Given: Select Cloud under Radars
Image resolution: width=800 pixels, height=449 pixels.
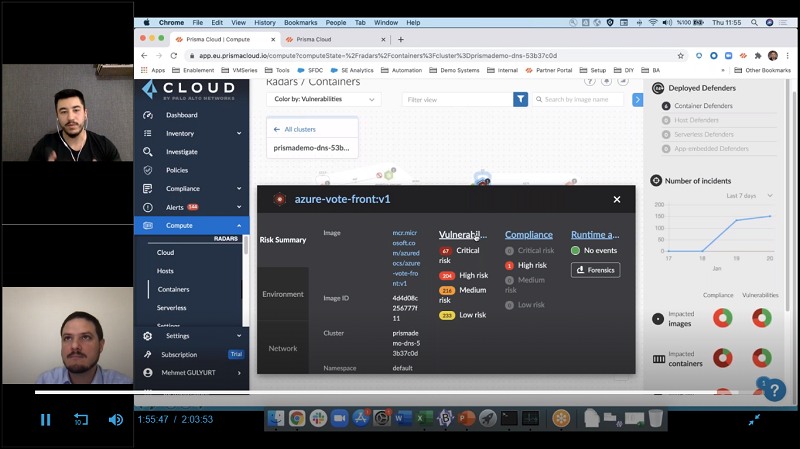Looking at the screenshot, I should coord(165,253).
